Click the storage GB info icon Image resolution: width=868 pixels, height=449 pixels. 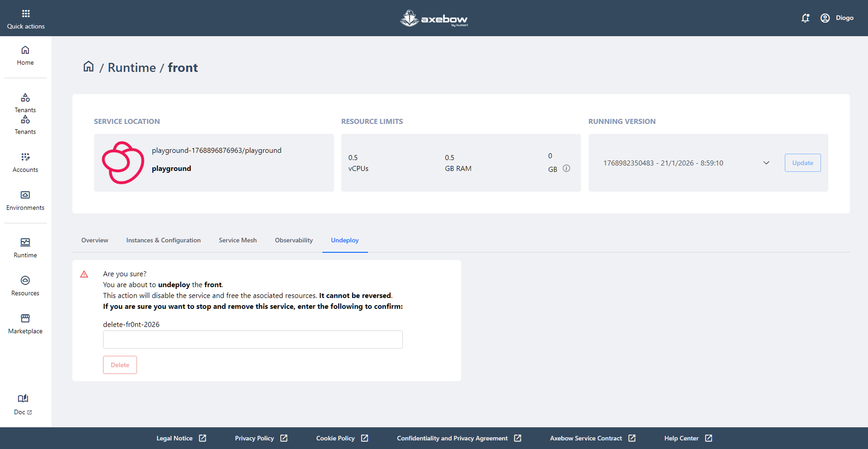point(566,168)
